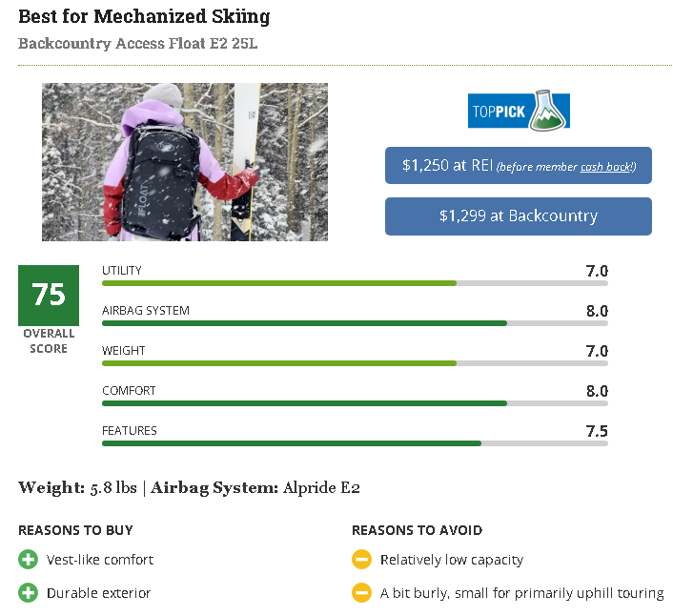Open the Backcountry Access Float E2 25L title
Image resolution: width=673 pixels, height=616 pixels.
[x=138, y=44]
